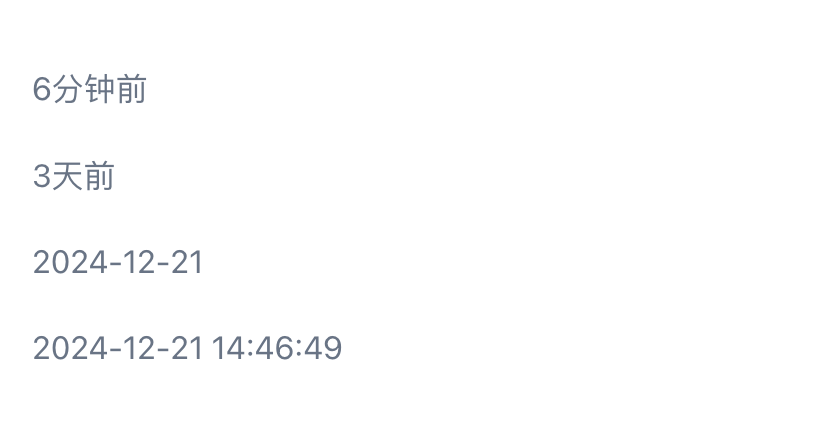Click the "6分钟前" relative time text
The height and width of the screenshot is (430, 838).
pyautogui.click(x=90, y=89)
